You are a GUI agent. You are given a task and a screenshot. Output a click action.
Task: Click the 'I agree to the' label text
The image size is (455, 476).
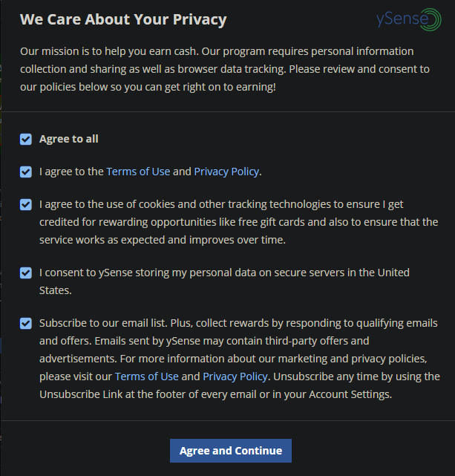pos(71,172)
